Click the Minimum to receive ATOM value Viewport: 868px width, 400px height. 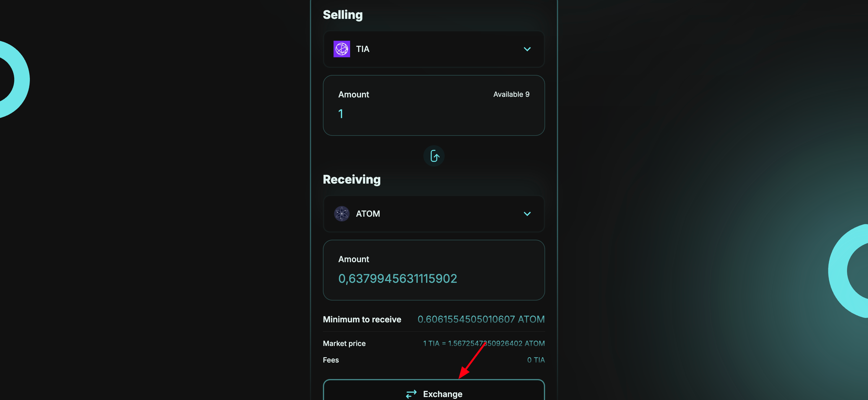pos(481,319)
